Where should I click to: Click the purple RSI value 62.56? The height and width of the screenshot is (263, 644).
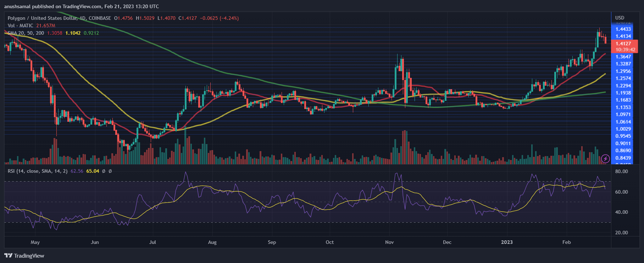(x=77, y=171)
